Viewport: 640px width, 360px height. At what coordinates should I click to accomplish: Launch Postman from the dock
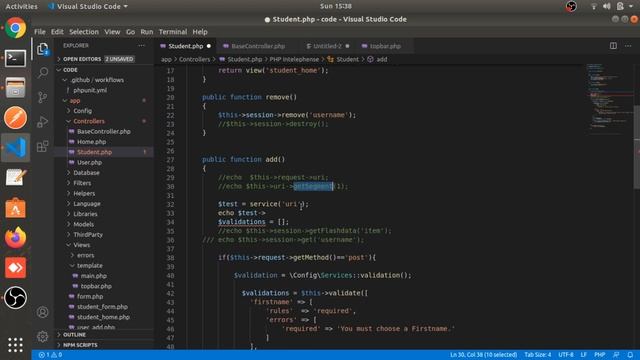[16, 118]
